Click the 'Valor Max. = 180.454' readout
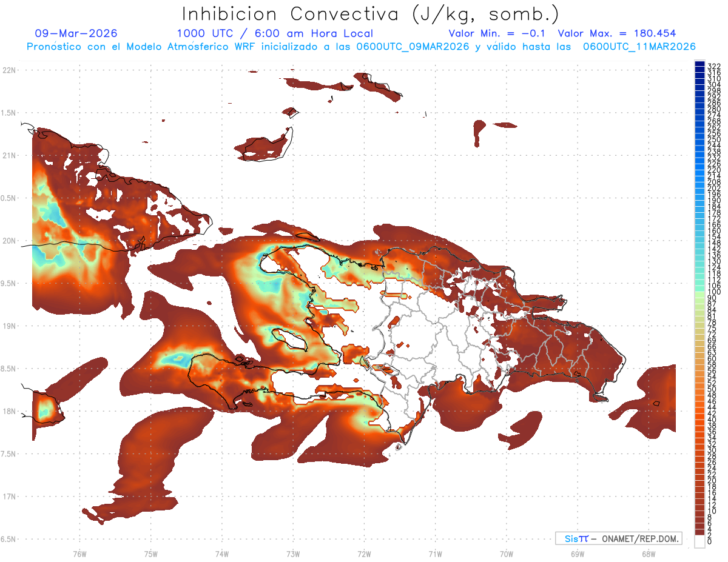The width and height of the screenshot is (728, 562). (616, 33)
